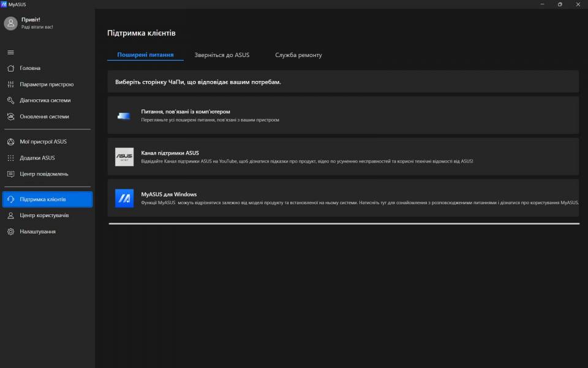
Task: Switch to Зверніться до ASUS tab
Action: click(x=222, y=55)
